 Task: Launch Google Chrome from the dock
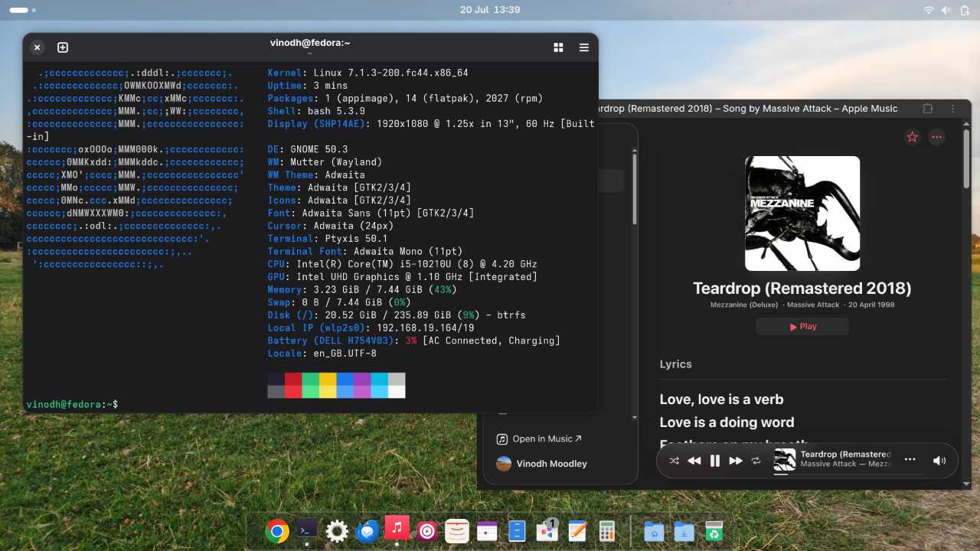[x=277, y=530]
